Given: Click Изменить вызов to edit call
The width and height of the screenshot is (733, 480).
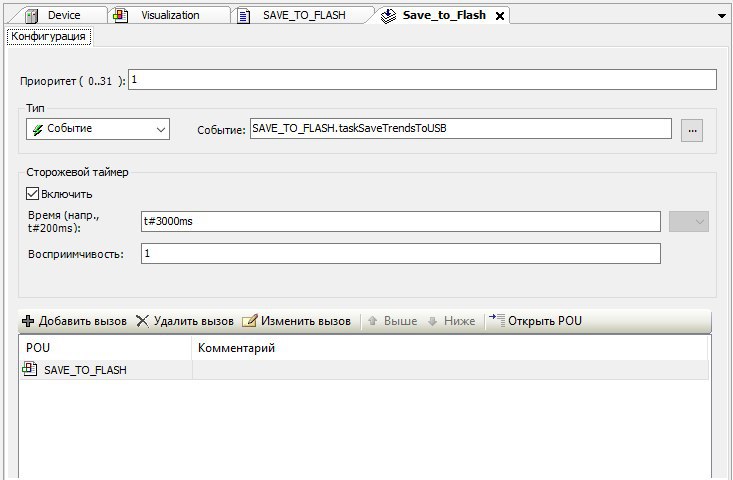Looking at the screenshot, I should tap(296, 321).
